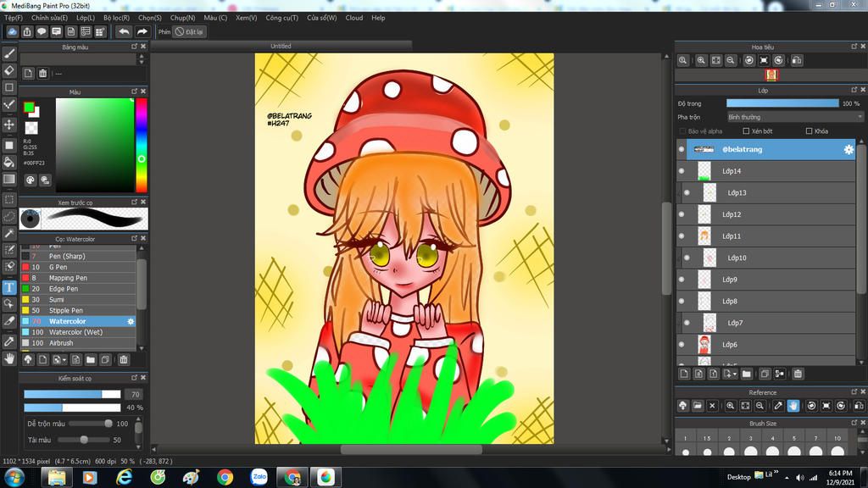Image resolution: width=868 pixels, height=488 pixels.
Task: Select the Eraser tool
Action: [9, 70]
